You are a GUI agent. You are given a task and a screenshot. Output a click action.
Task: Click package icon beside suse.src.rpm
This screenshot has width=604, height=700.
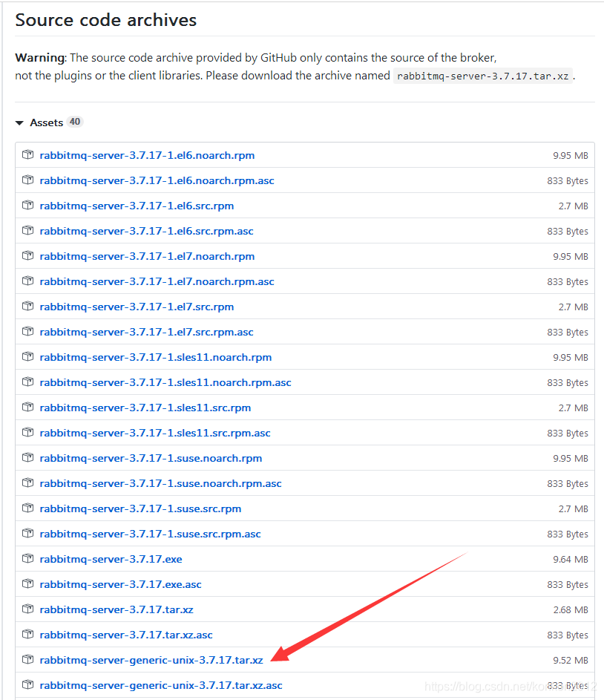coord(27,508)
